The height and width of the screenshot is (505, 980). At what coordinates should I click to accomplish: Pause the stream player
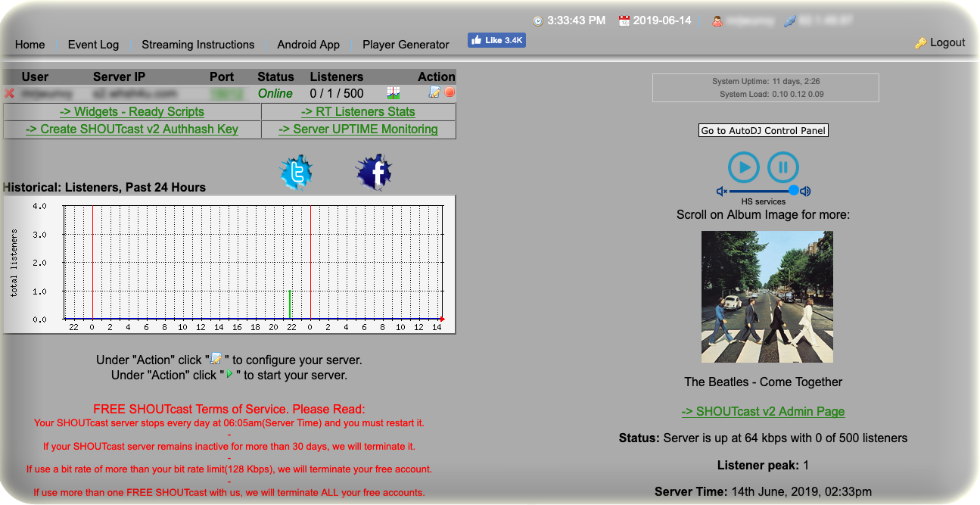pyautogui.click(x=783, y=167)
